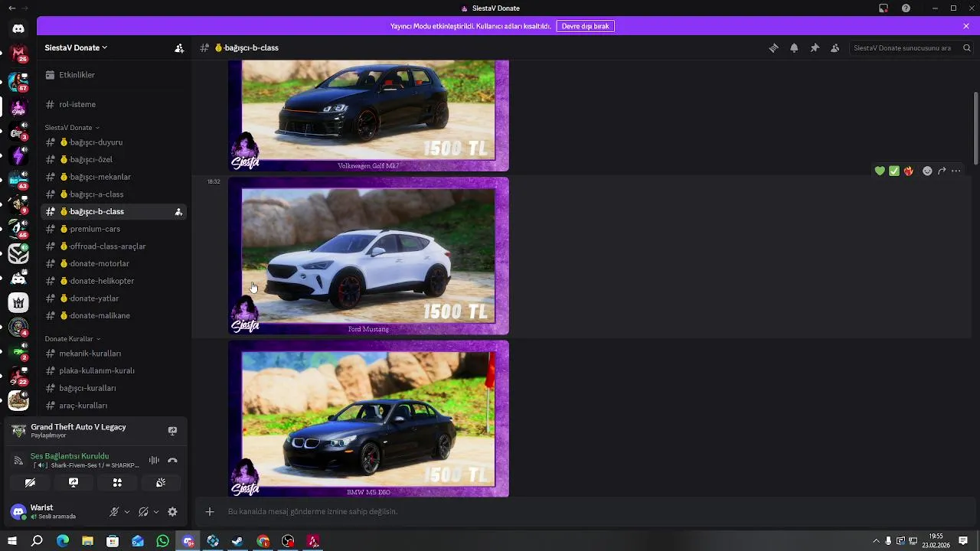Image resolution: width=980 pixels, height=551 pixels.
Task: Open Etkinlikler events entry
Action: tap(114, 75)
